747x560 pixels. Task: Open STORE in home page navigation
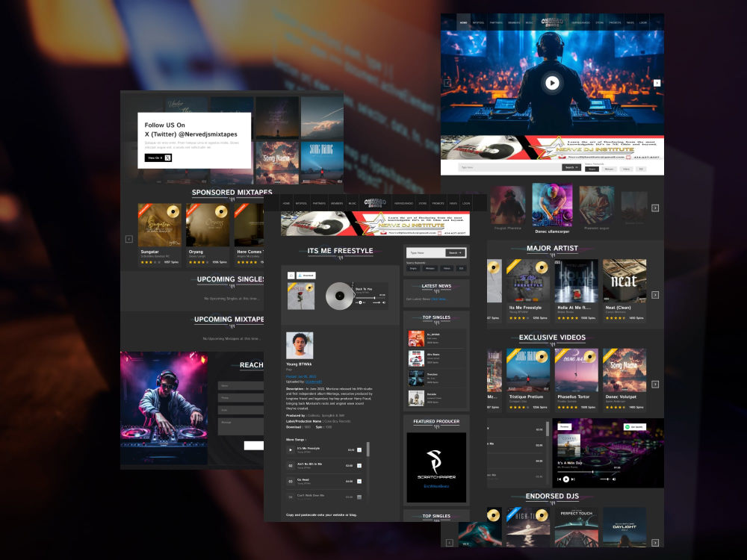point(599,22)
